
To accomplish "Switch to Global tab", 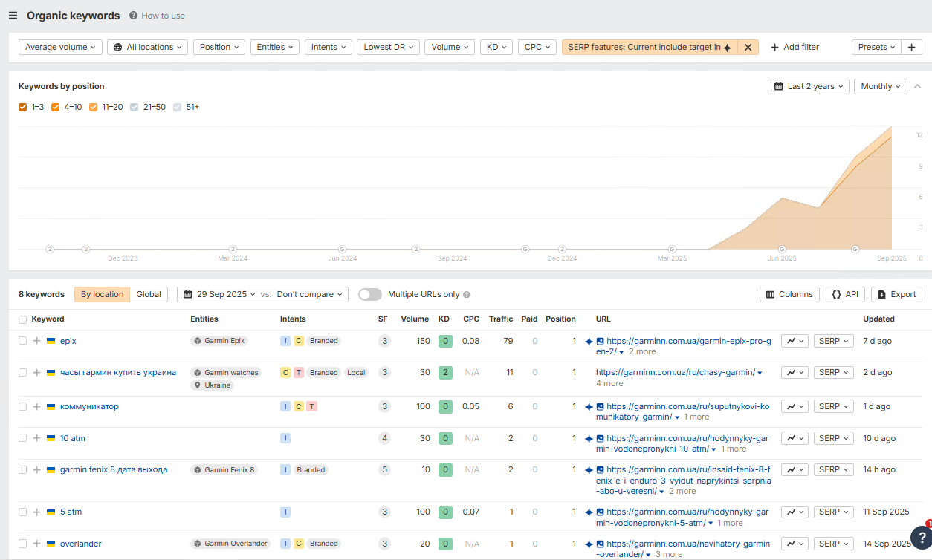I will pos(149,294).
